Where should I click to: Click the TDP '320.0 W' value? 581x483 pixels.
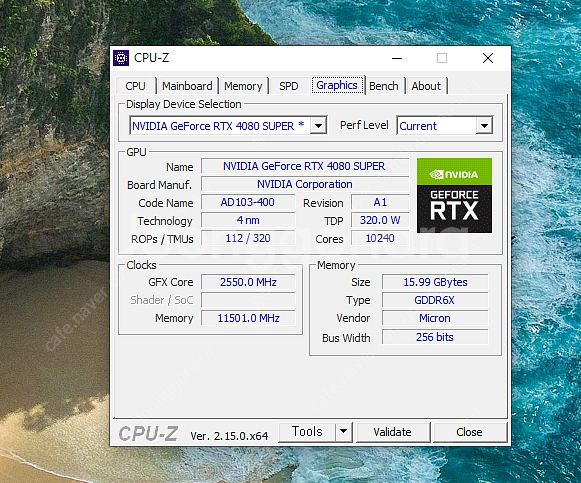[380, 220]
